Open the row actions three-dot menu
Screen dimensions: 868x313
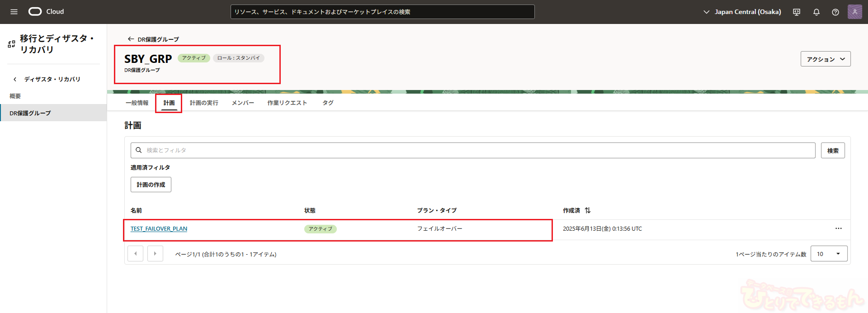838,229
